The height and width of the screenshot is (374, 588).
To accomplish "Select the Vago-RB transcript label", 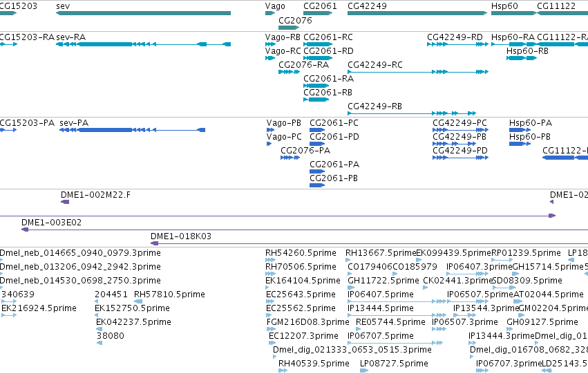I will point(283,37).
